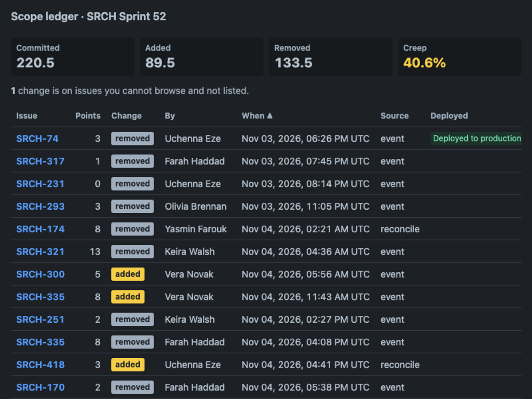Open issue SRCH-170 link
This screenshot has width=532, height=399.
pos(40,387)
